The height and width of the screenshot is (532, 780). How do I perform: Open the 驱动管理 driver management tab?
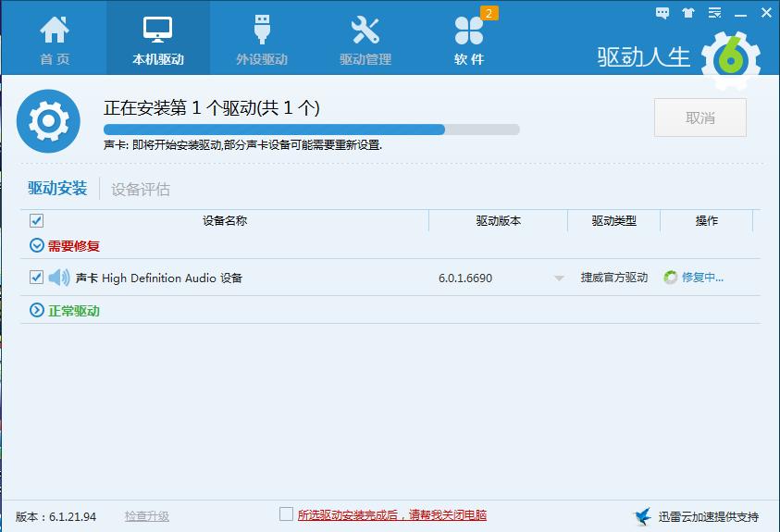[365, 39]
